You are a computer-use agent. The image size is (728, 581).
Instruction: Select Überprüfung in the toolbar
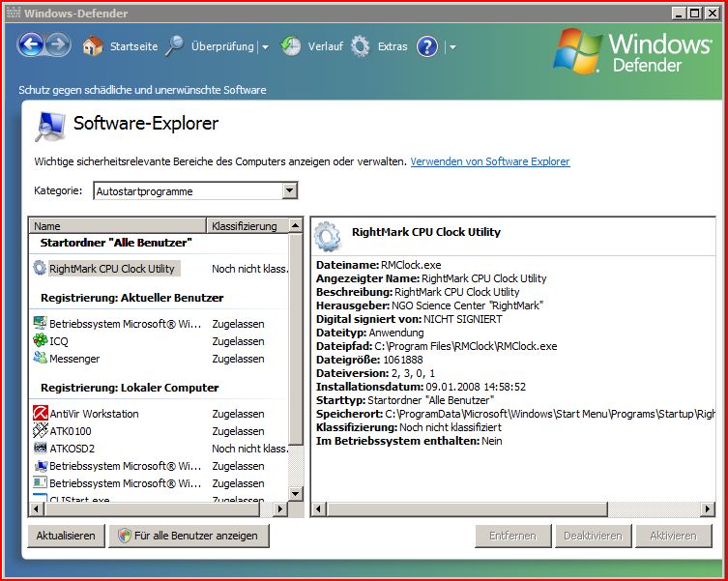point(222,46)
